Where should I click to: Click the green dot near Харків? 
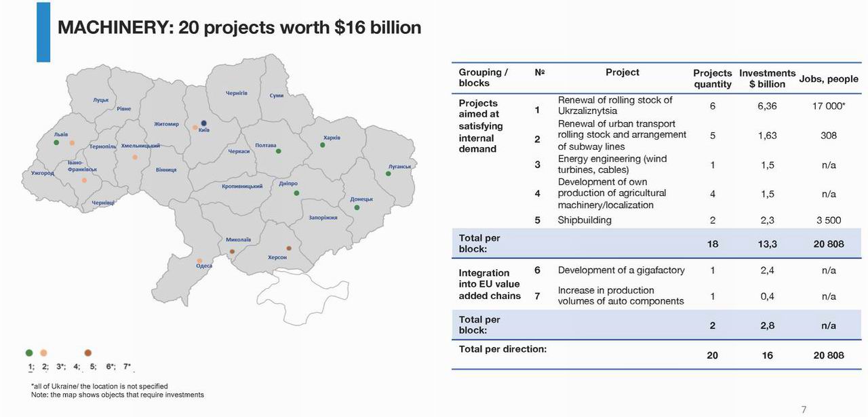pyautogui.click(x=323, y=145)
